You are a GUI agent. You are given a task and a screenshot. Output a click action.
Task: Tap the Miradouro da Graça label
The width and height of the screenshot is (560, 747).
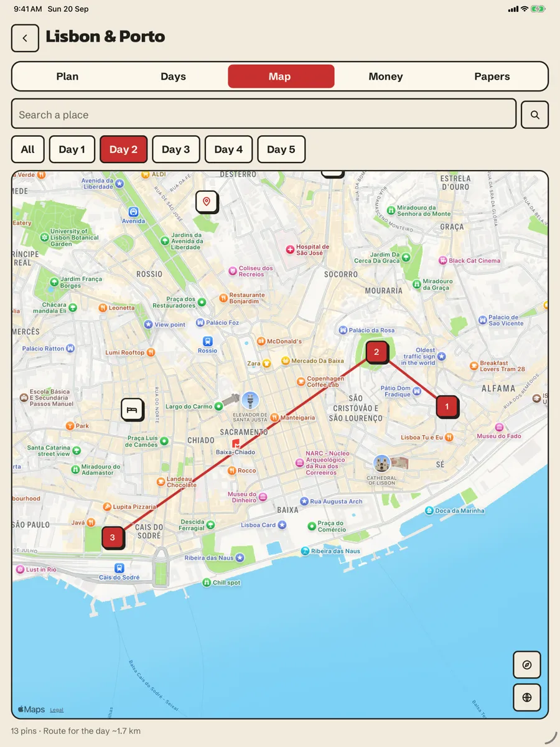click(x=438, y=284)
